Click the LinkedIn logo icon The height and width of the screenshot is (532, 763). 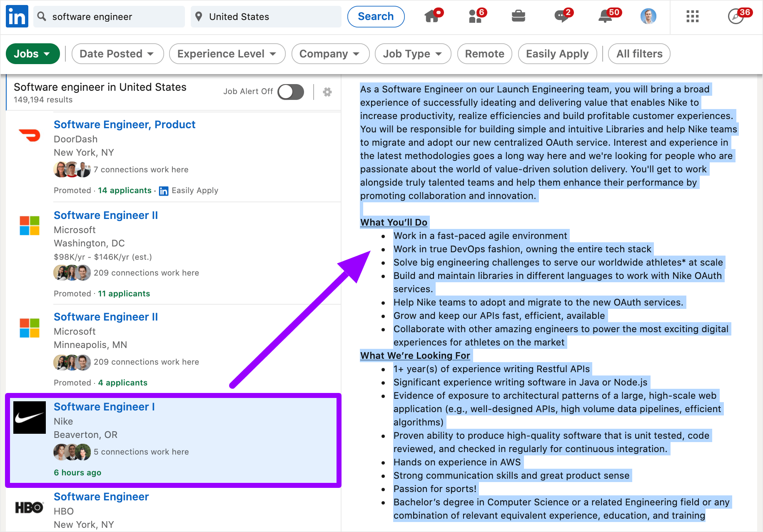(17, 17)
